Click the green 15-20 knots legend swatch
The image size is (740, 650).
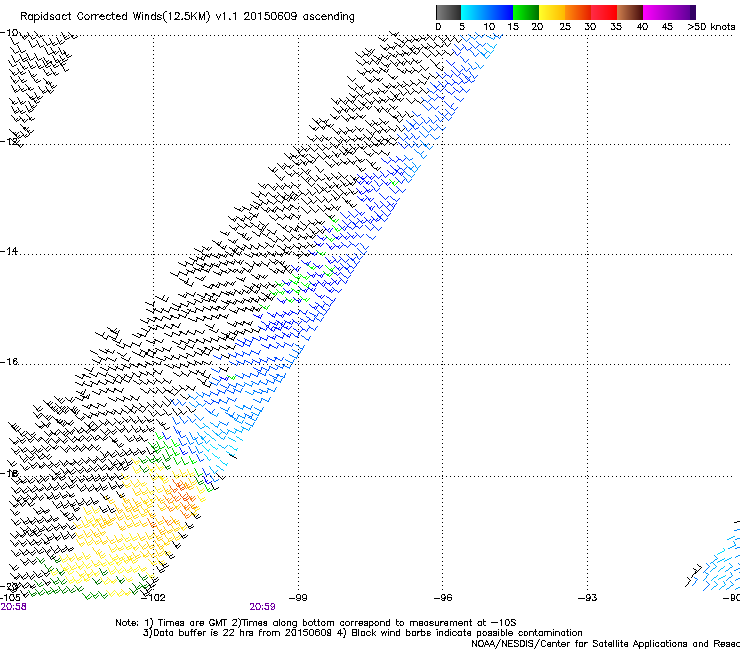[526, 12]
